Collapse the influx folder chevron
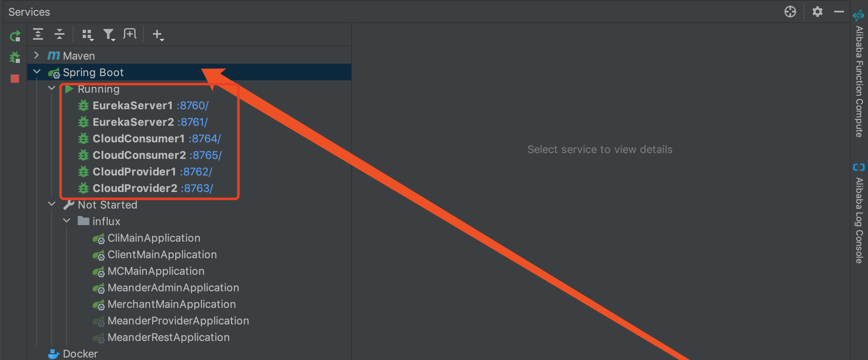The width and height of the screenshot is (868, 360). coord(67,221)
